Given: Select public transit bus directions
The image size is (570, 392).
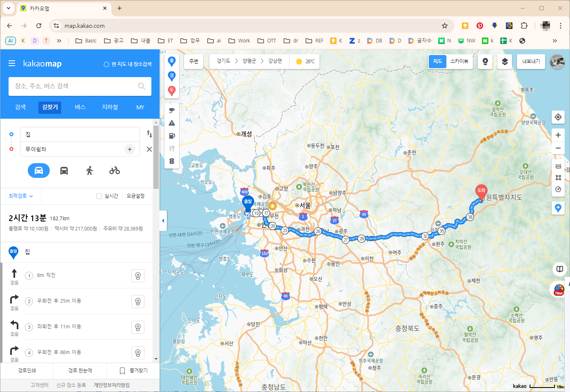Looking at the screenshot, I should [x=64, y=171].
